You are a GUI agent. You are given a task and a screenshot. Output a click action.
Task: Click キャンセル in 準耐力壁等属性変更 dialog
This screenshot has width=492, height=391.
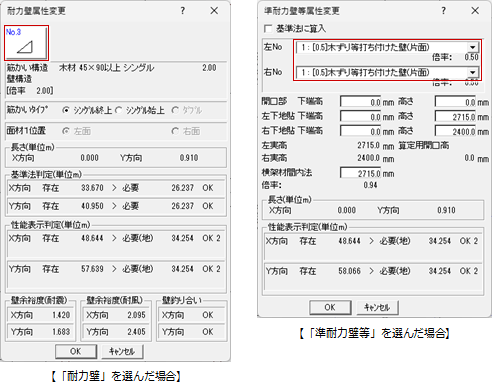(x=377, y=307)
